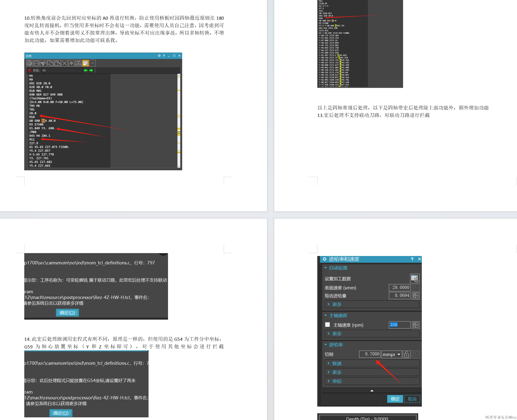Click the 设置加工数据 table refresh icon
The width and height of the screenshot is (517, 420).
(x=415, y=279)
